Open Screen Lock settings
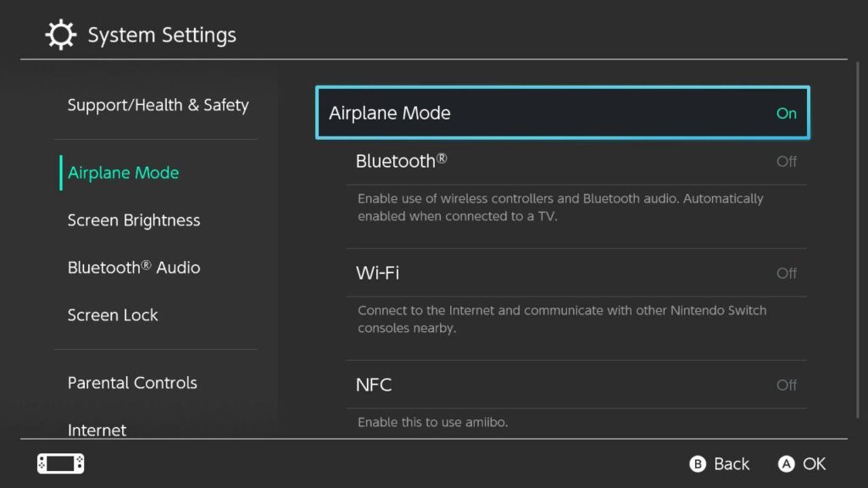The image size is (868, 488). 113,314
